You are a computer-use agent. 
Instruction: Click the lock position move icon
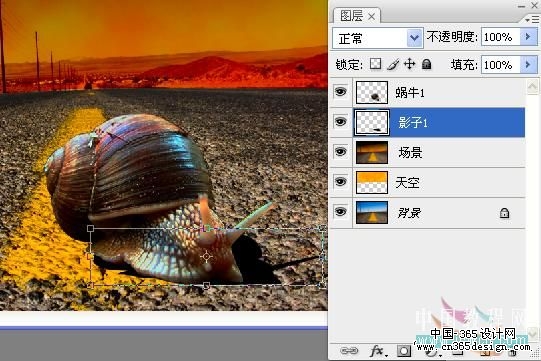pos(410,64)
